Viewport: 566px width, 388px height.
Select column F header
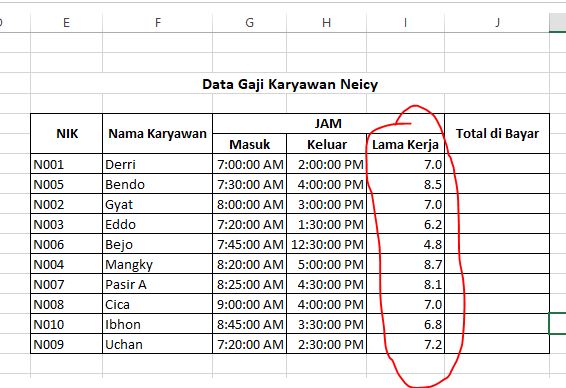158,22
